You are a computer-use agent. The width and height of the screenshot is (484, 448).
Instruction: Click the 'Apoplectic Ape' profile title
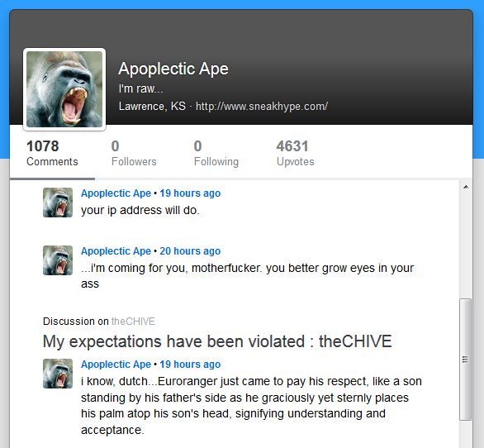173,69
